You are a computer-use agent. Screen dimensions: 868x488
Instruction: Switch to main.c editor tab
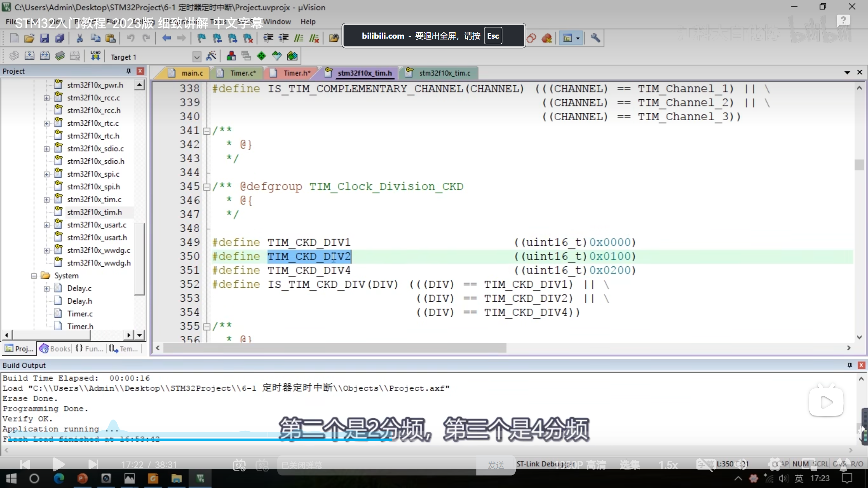(192, 73)
